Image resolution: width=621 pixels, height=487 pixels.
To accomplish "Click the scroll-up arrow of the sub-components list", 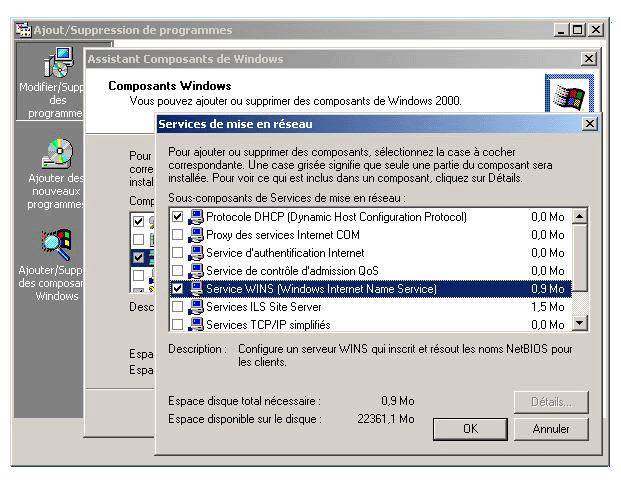I will (x=579, y=216).
